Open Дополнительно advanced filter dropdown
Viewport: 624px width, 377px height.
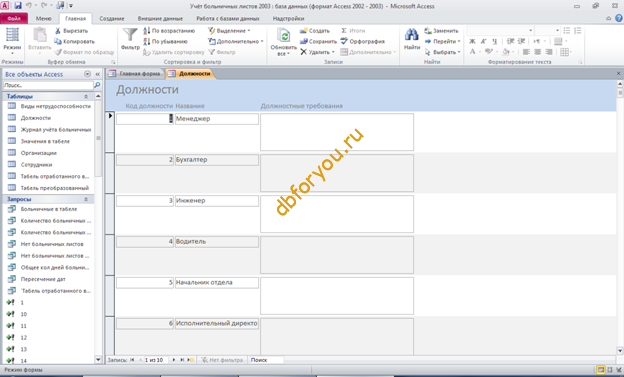tap(236, 41)
